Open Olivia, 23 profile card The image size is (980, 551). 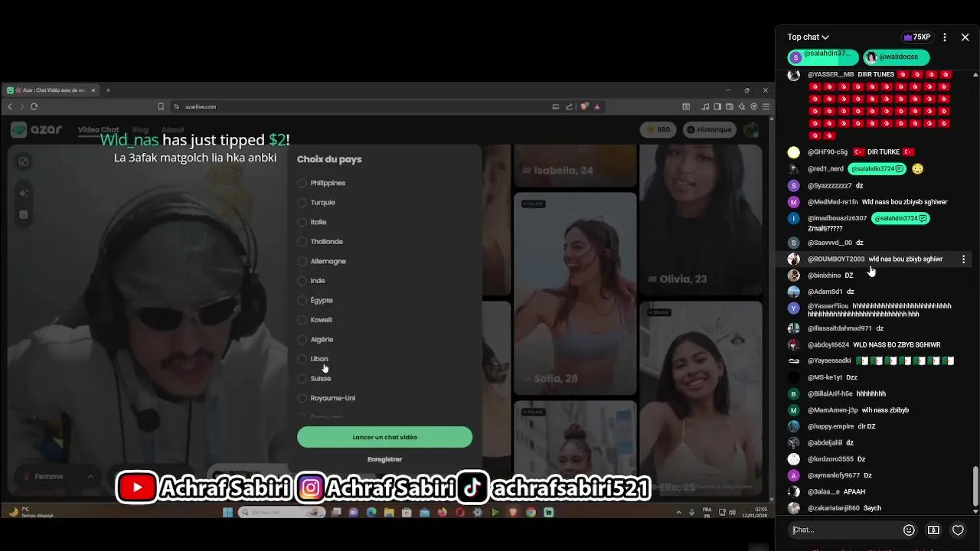(x=701, y=220)
